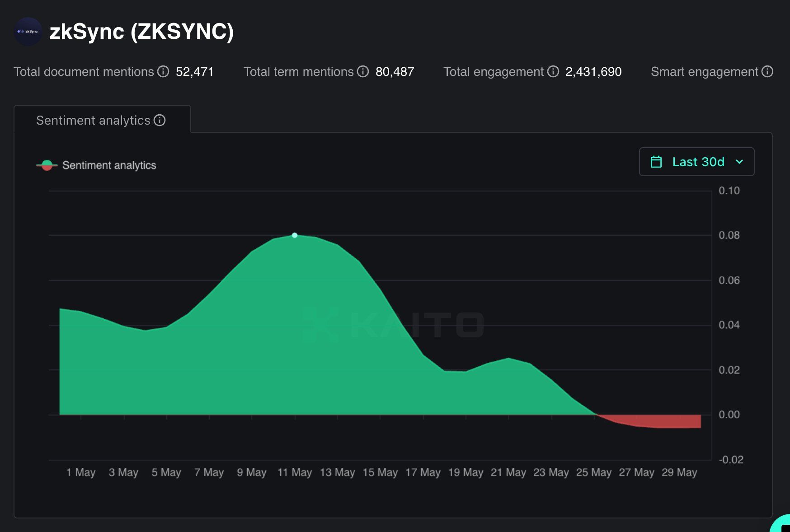Screen dimensions: 790x532
Task: Click the 0.08 y-axis value
Action: (729, 235)
